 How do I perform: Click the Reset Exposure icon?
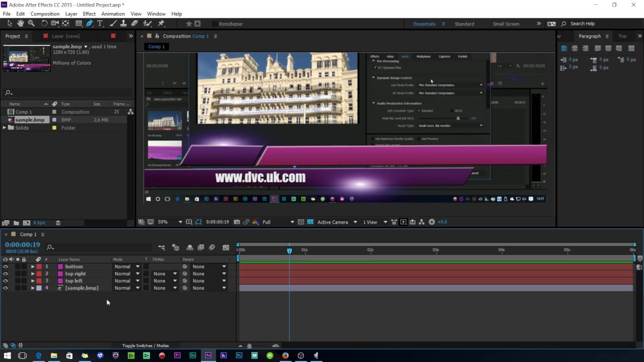click(432, 222)
